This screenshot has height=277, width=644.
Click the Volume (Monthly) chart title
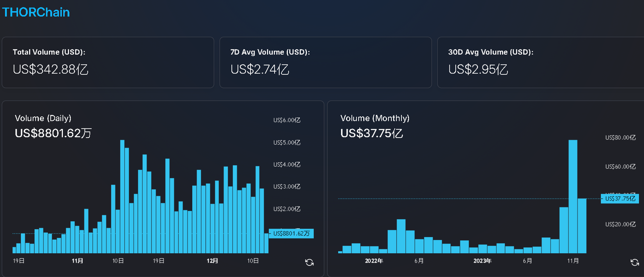375,118
